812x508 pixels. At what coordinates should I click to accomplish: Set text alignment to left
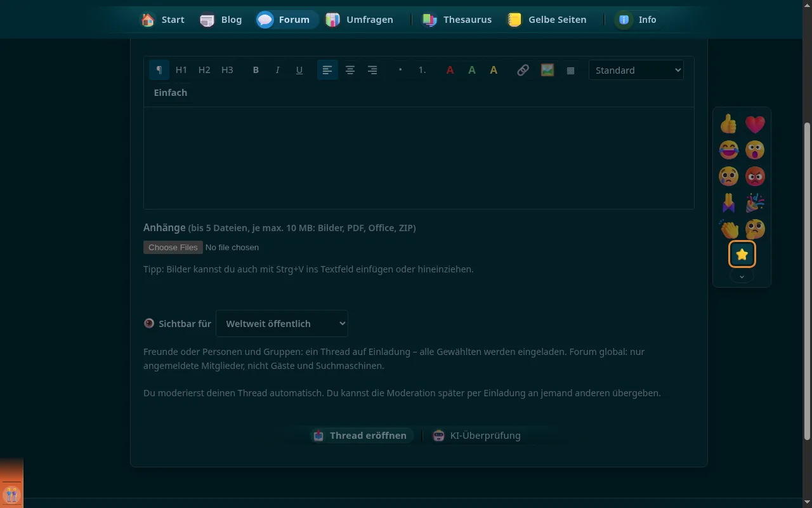327,70
